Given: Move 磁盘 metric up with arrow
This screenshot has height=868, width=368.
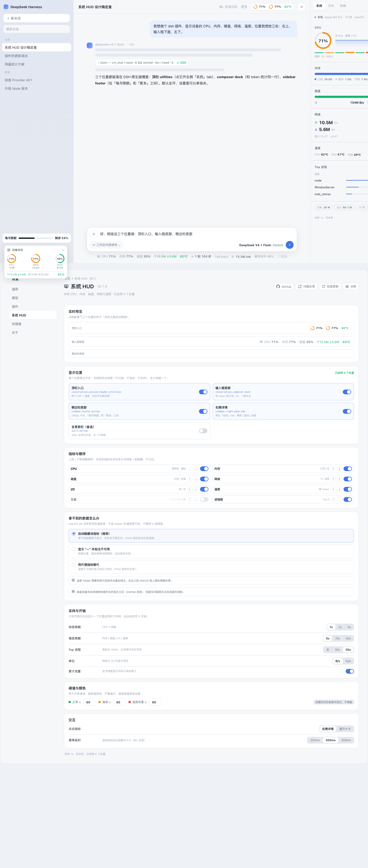Looking at the screenshot, I should pyautogui.click(x=190, y=479).
